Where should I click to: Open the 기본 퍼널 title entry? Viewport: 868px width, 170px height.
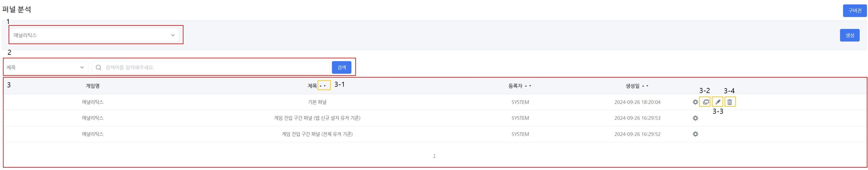coord(317,102)
